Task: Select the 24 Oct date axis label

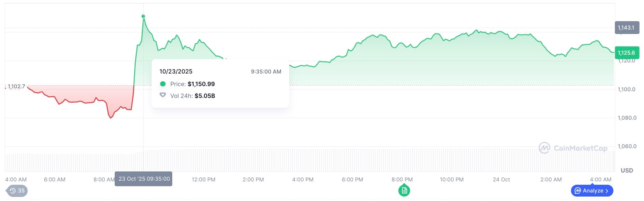Action: [501, 180]
